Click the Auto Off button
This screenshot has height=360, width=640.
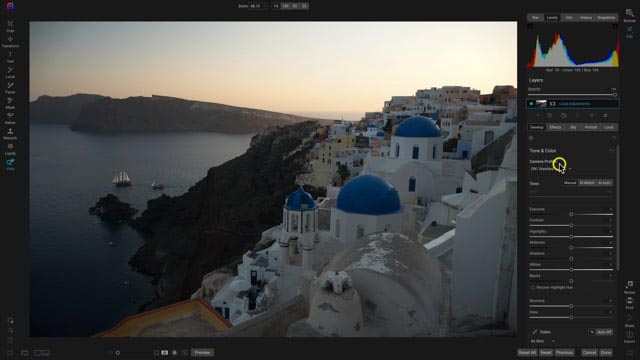604,332
